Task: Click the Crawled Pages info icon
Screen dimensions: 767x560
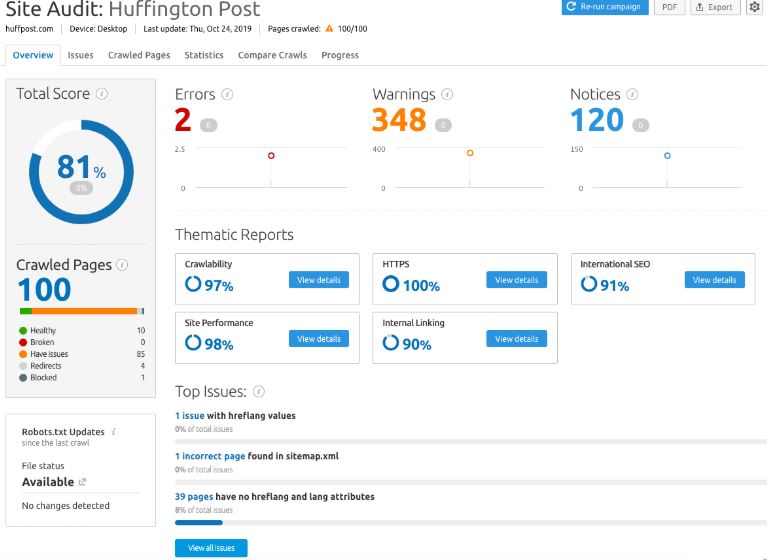Action: click(x=122, y=265)
